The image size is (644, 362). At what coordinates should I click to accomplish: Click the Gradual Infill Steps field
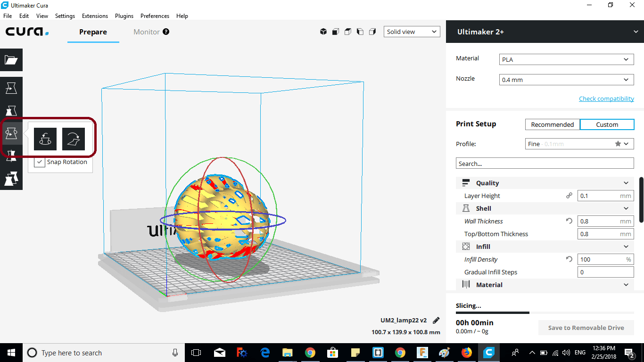coord(605,272)
